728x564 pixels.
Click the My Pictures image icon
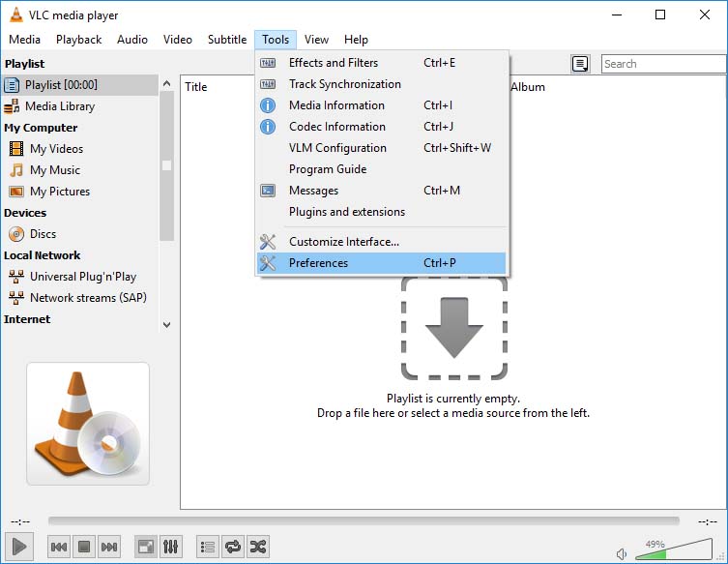[x=16, y=192]
